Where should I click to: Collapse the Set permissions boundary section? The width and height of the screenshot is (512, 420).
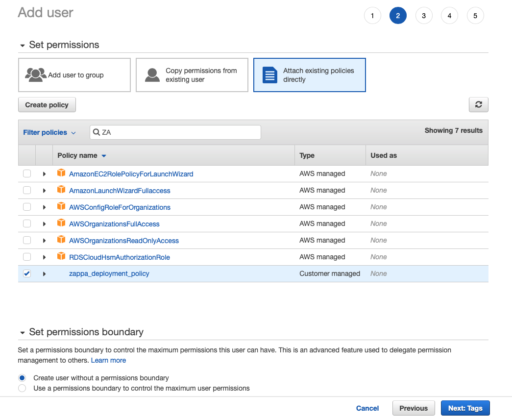23,332
